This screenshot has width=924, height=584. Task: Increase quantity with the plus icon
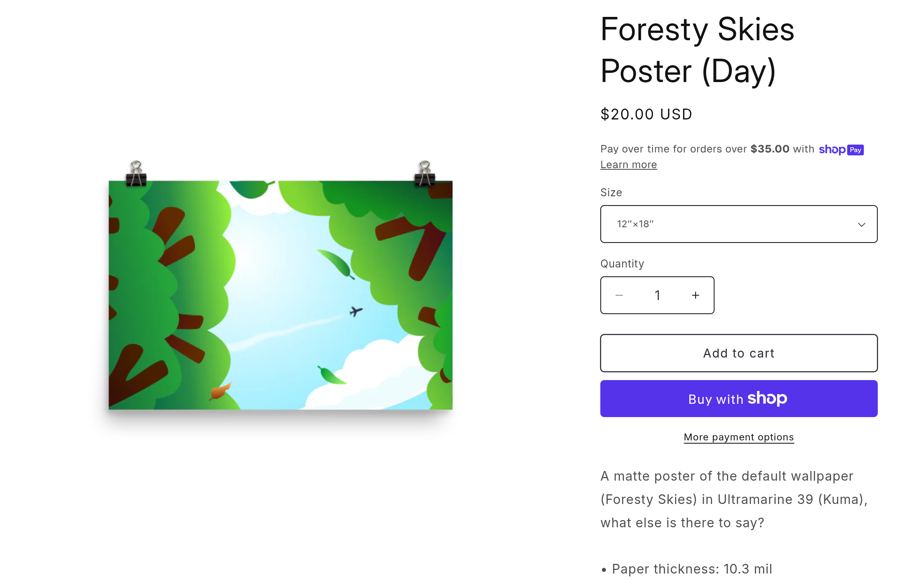[x=696, y=295]
